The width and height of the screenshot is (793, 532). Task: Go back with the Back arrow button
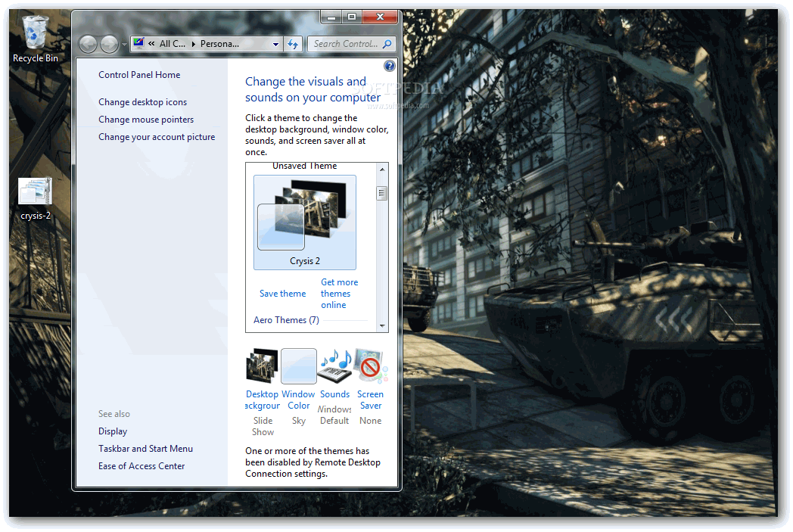click(x=88, y=45)
